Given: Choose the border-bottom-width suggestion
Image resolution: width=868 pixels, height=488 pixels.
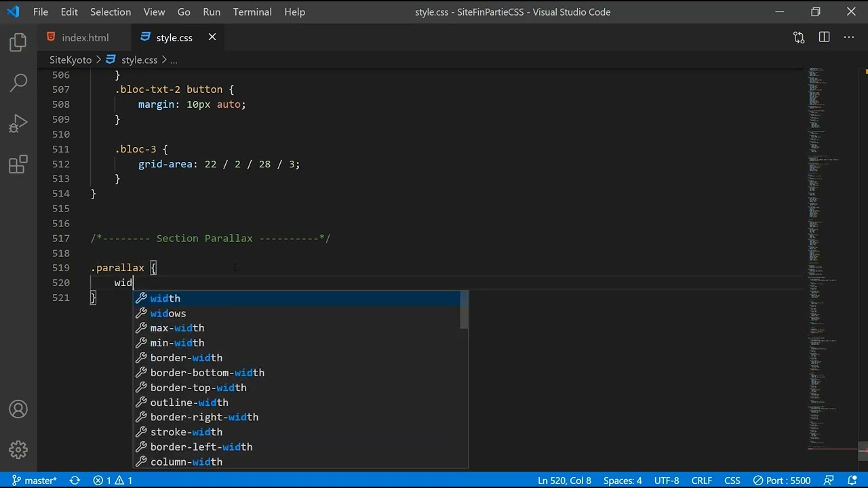Looking at the screenshot, I should click(296, 373).
